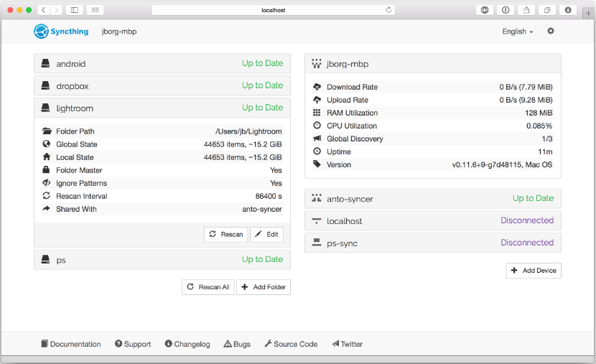Image resolution: width=596 pixels, height=364 pixels.
Task: Expand the anto-syncer device panel
Action: pyautogui.click(x=432, y=199)
